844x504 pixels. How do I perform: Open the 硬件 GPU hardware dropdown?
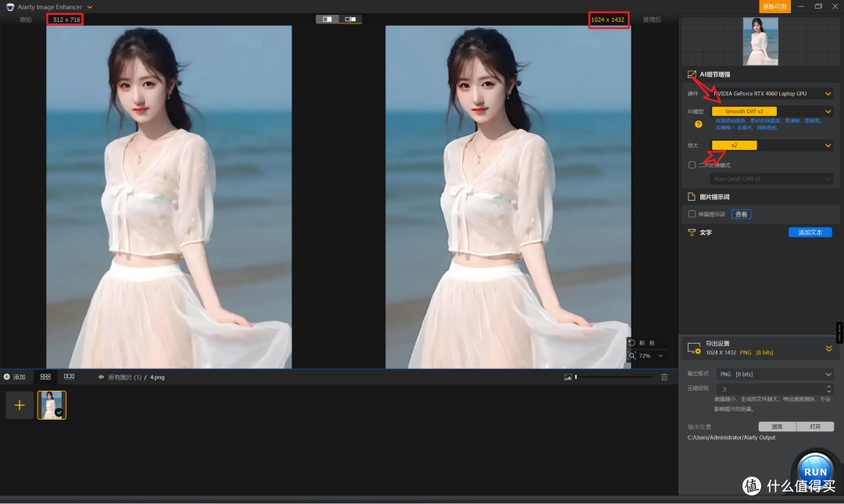772,94
